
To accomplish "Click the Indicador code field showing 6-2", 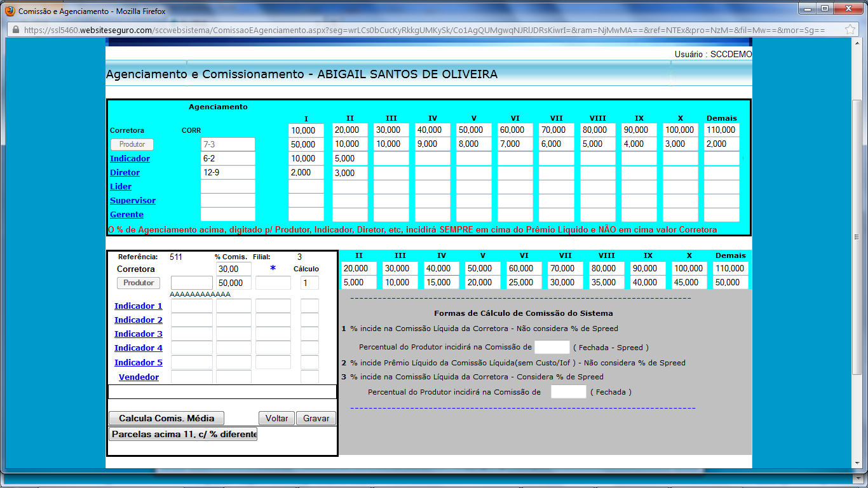I will (x=228, y=158).
